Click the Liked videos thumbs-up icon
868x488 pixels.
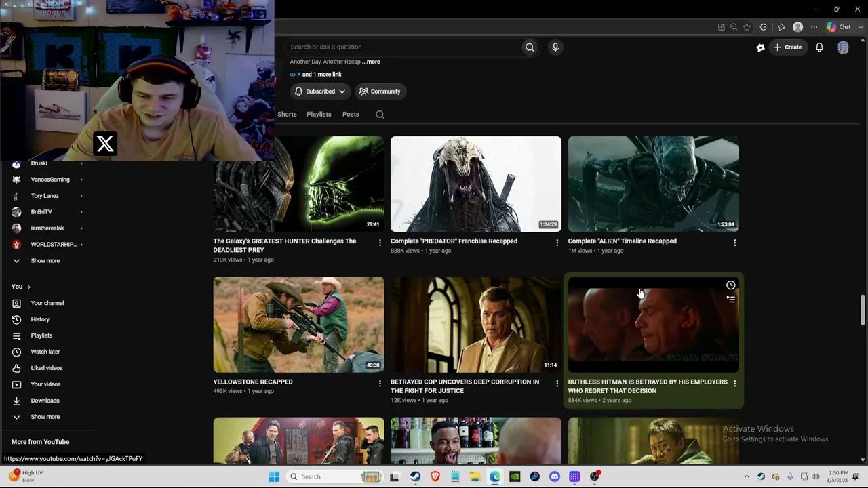(16, 368)
